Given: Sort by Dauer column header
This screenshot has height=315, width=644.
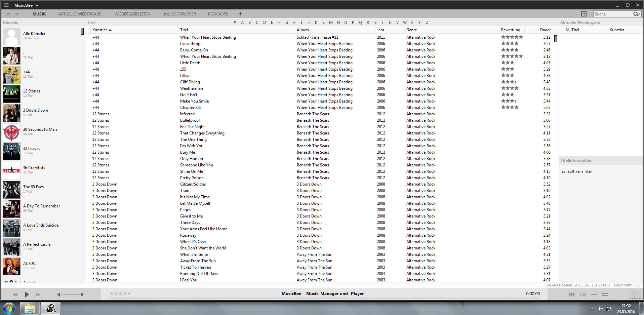Looking at the screenshot, I should 545,30.
